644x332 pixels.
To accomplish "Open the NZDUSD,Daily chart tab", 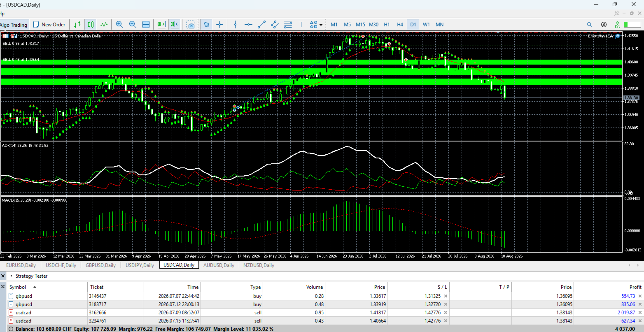I will tap(259, 265).
